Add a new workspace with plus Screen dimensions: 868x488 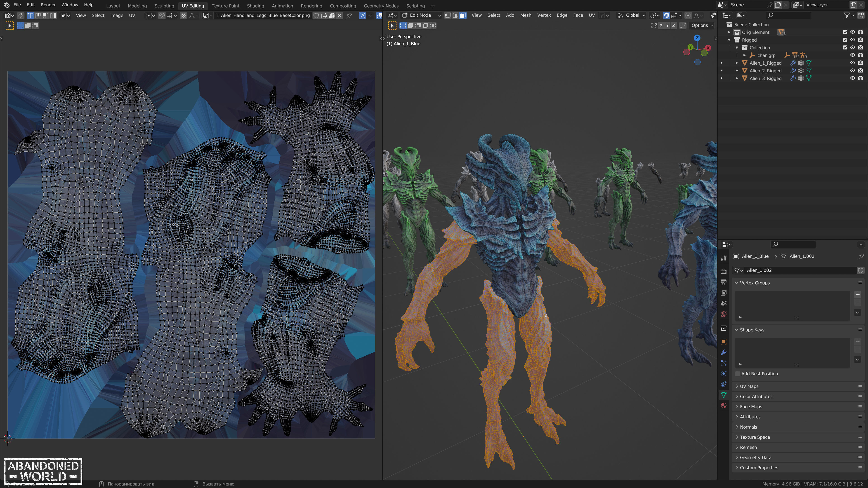tap(433, 6)
